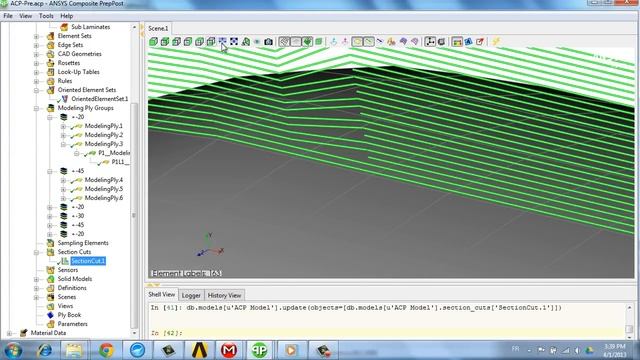Click the first purple draping icon in the toolbar
The width and height of the screenshot is (640, 360).
click(x=403, y=41)
